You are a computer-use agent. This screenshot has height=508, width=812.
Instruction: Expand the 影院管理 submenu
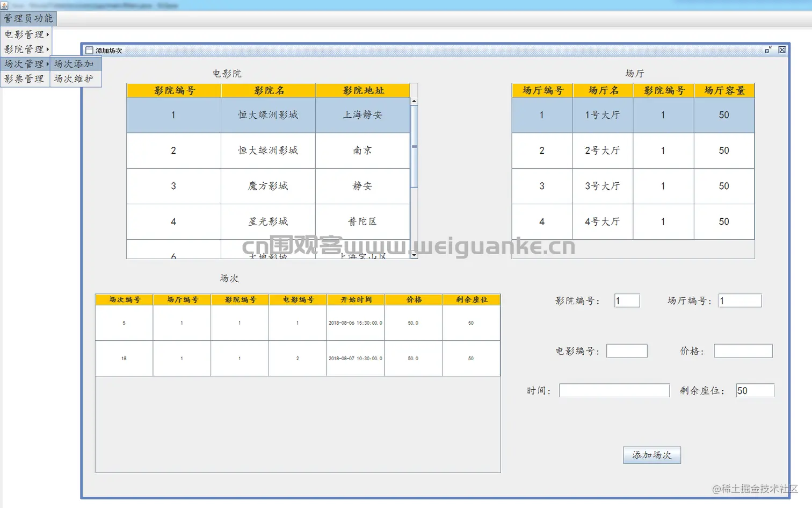pyautogui.click(x=26, y=49)
